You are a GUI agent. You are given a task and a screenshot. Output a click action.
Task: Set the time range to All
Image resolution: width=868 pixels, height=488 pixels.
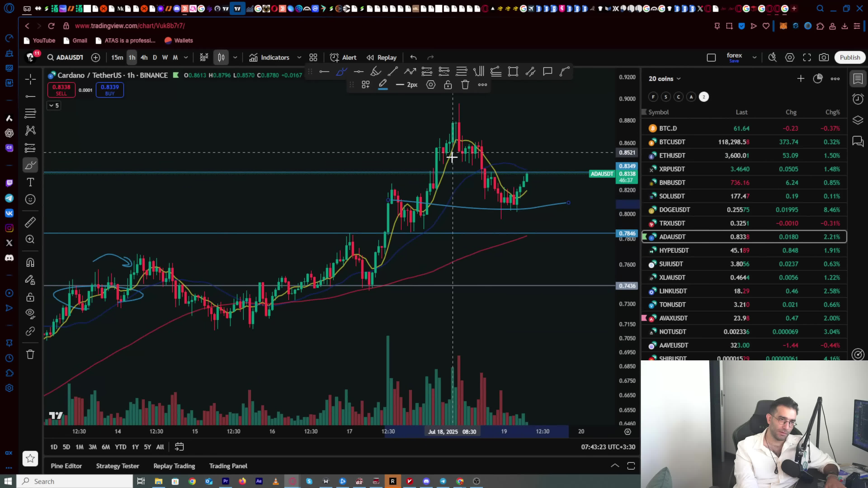click(160, 447)
